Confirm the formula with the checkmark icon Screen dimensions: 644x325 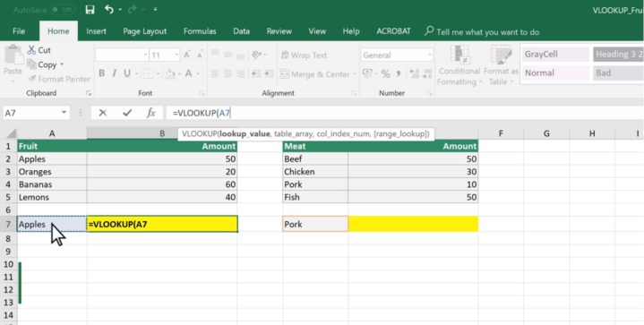pos(127,113)
